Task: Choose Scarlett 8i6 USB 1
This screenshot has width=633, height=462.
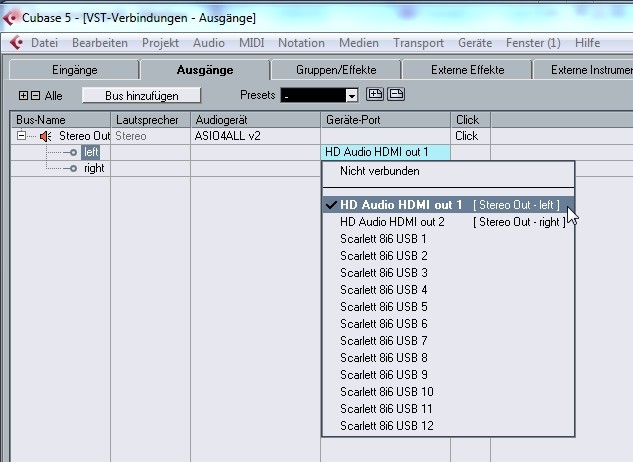Action: 448,239
